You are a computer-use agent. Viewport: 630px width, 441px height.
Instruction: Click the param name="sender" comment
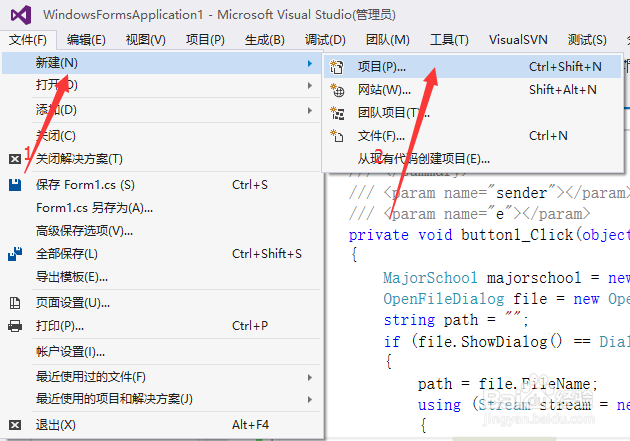[x=487, y=194]
